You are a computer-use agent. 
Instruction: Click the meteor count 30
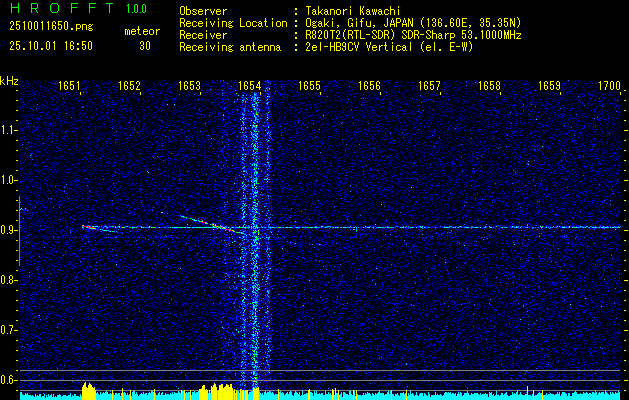pos(145,46)
